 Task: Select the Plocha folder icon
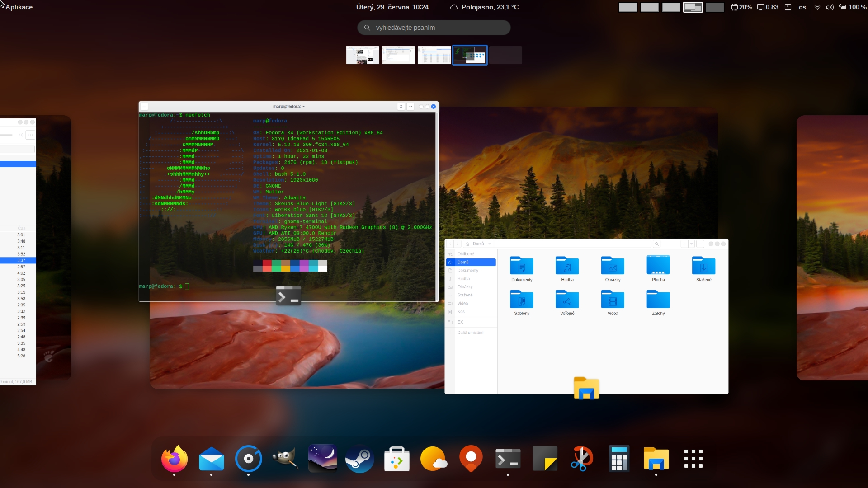pyautogui.click(x=658, y=266)
